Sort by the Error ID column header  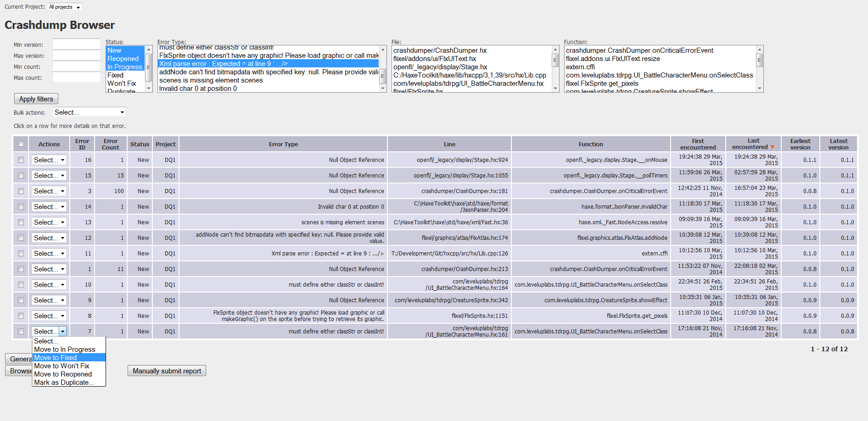coord(82,144)
